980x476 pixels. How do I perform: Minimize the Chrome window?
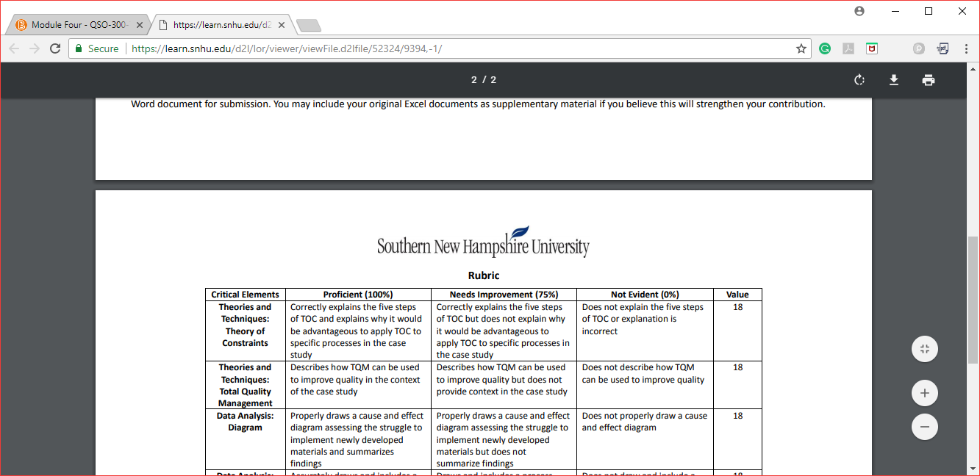[x=895, y=11]
